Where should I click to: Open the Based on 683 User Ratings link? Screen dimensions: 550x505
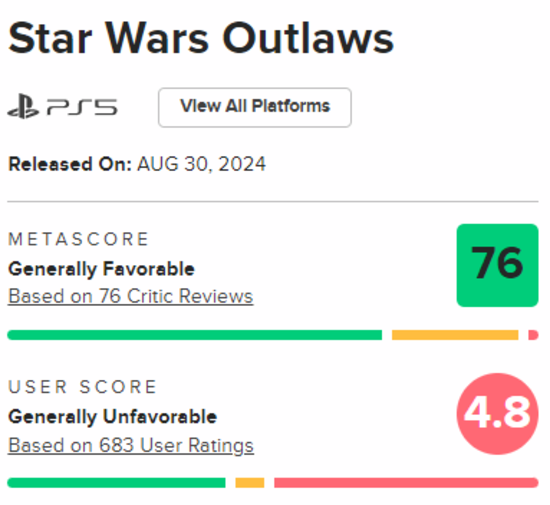(x=131, y=446)
